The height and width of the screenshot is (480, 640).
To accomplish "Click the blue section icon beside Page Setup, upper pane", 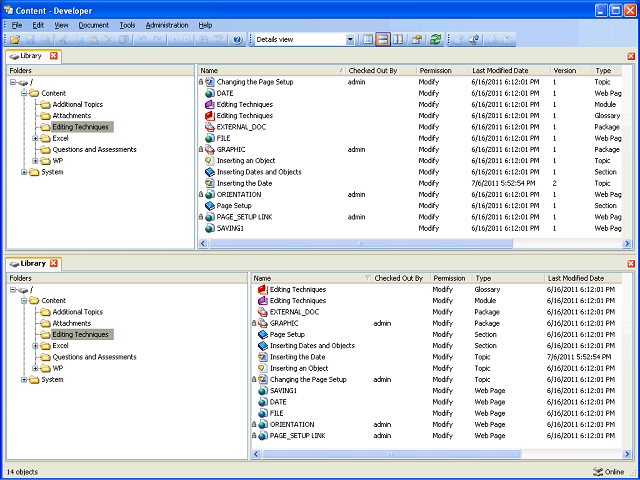I will [x=210, y=206].
